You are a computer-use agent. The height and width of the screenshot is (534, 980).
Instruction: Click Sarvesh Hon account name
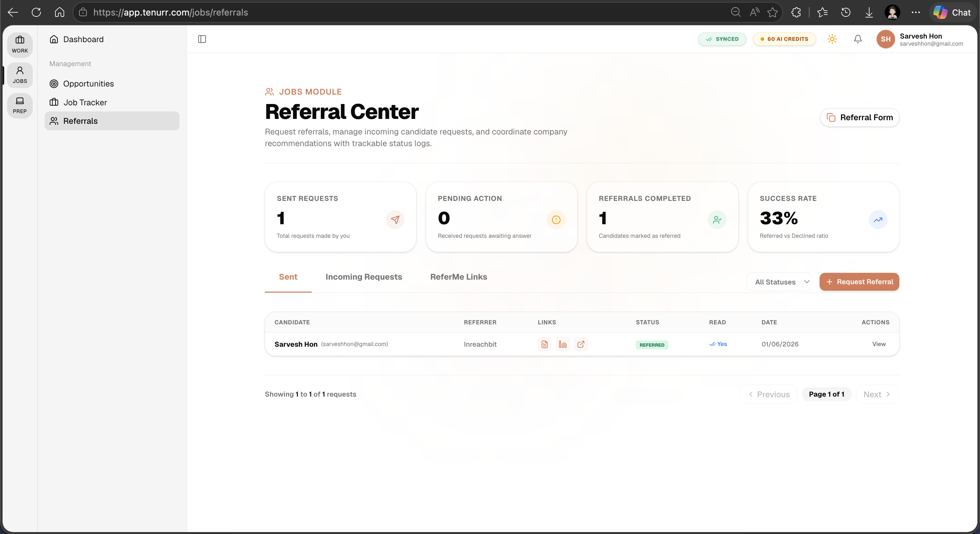click(x=921, y=36)
